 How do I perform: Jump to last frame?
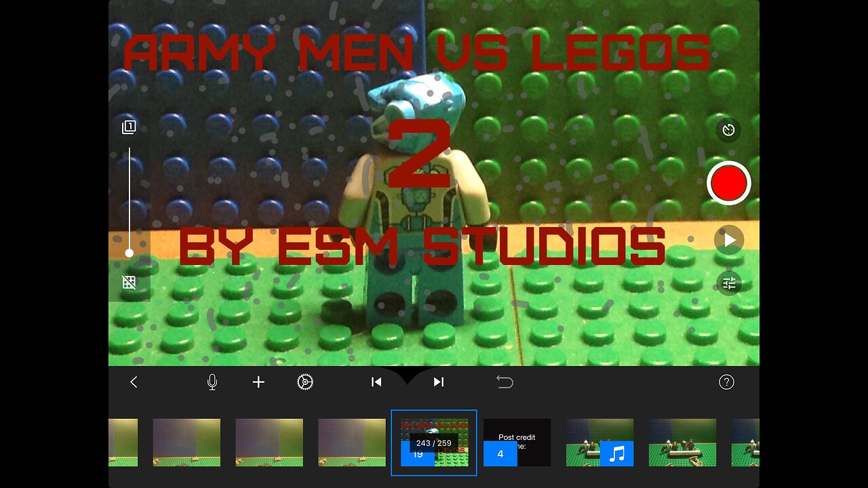coord(439,382)
